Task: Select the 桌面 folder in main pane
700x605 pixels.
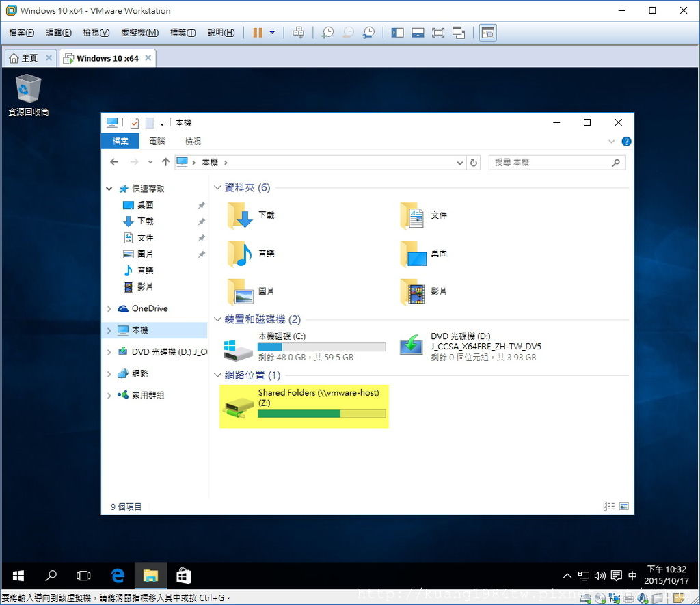Action: click(x=424, y=254)
